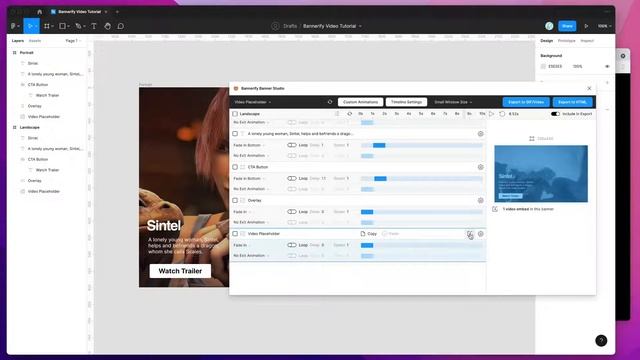
Task: Click the Timeline Settings button
Action: 406,102
